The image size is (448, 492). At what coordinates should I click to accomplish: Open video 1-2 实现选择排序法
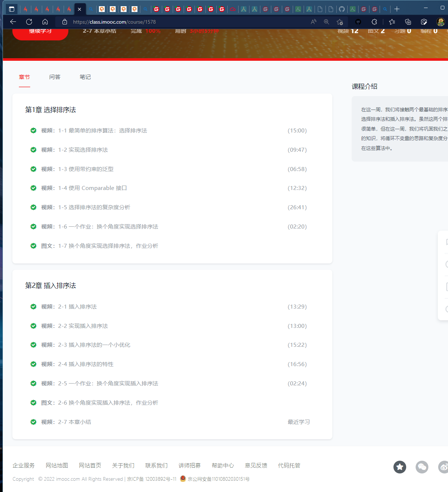pos(75,150)
